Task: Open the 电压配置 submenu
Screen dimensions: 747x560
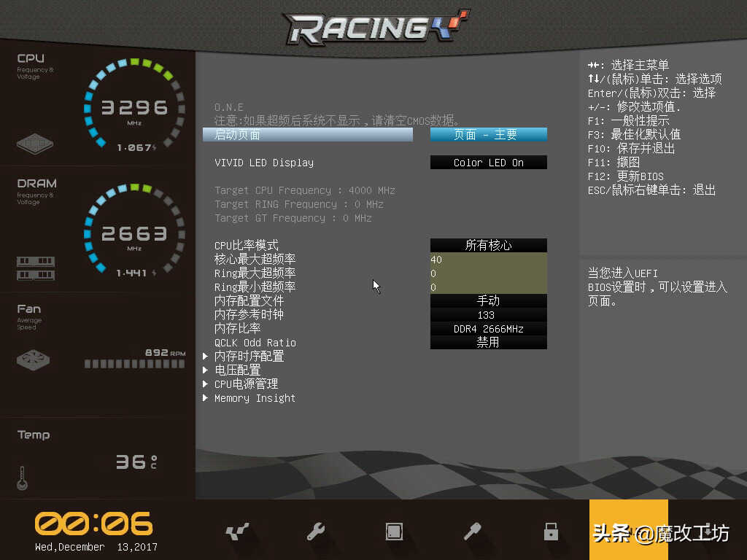Action: [237, 370]
